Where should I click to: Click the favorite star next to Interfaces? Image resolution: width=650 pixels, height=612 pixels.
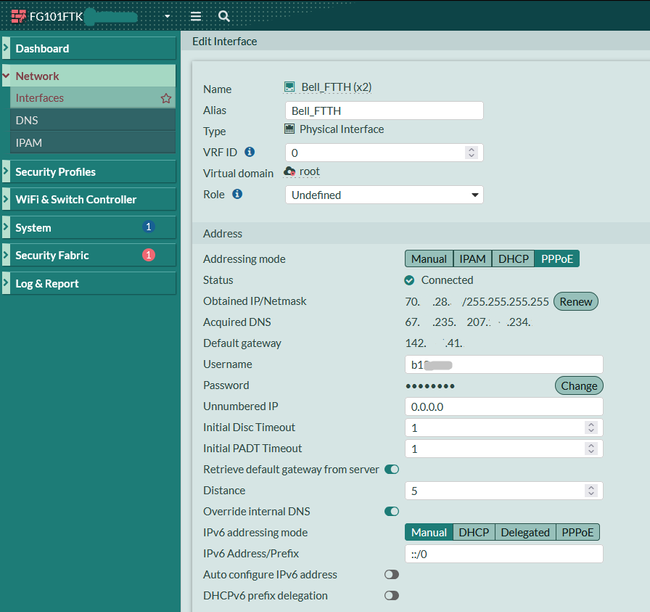166,98
